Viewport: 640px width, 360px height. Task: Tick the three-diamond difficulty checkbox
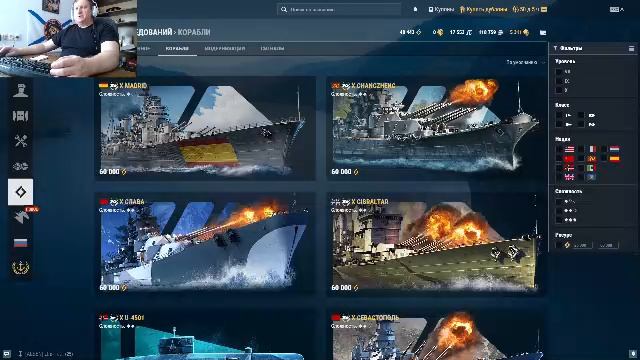pos(559,220)
